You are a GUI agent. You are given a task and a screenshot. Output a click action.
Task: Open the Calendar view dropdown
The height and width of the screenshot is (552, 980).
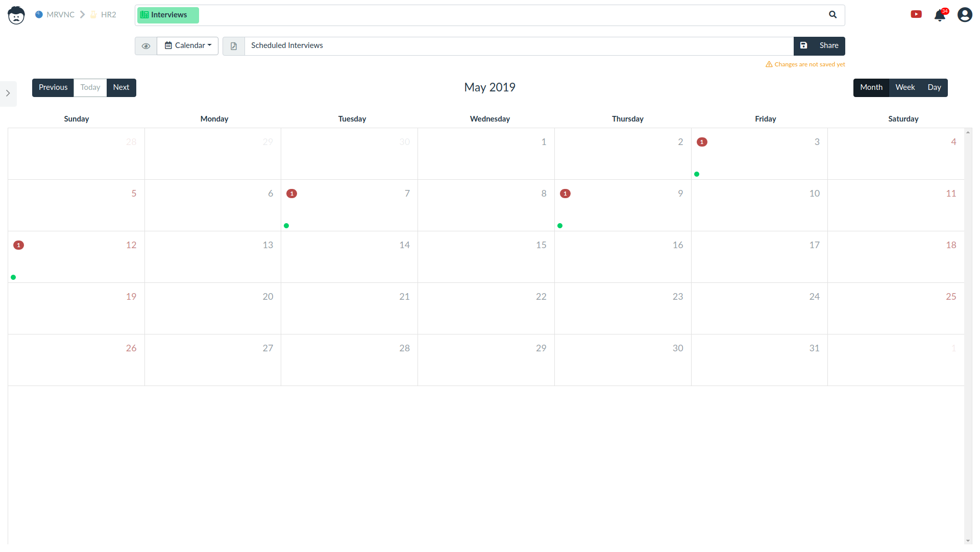pyautogui.click(x=188, y=45)
